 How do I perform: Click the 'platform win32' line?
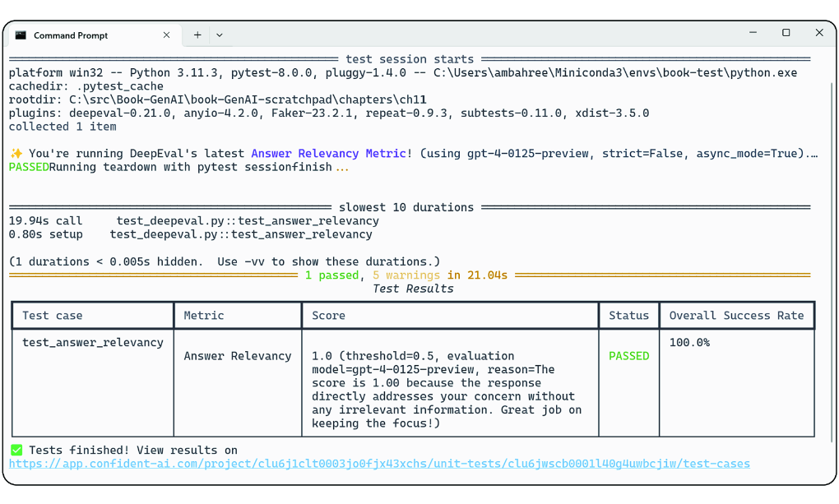(x=403, y=73)
